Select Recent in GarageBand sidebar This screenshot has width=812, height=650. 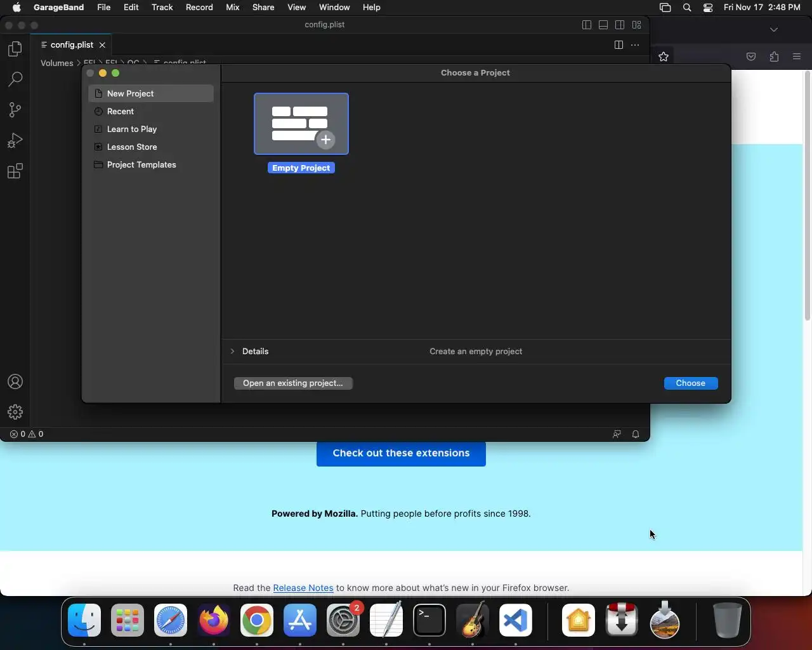tap(151, 111)
